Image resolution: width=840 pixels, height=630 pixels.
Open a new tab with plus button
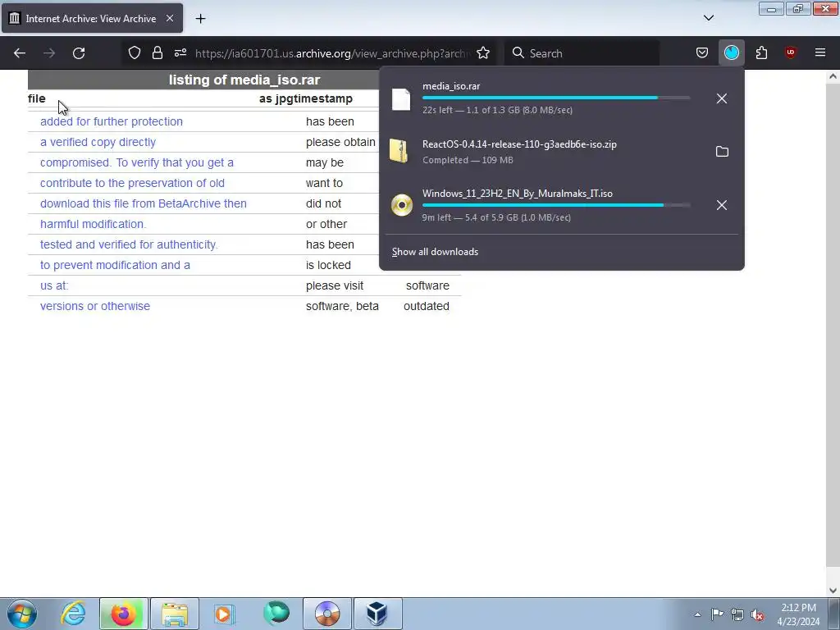[200, 18]
